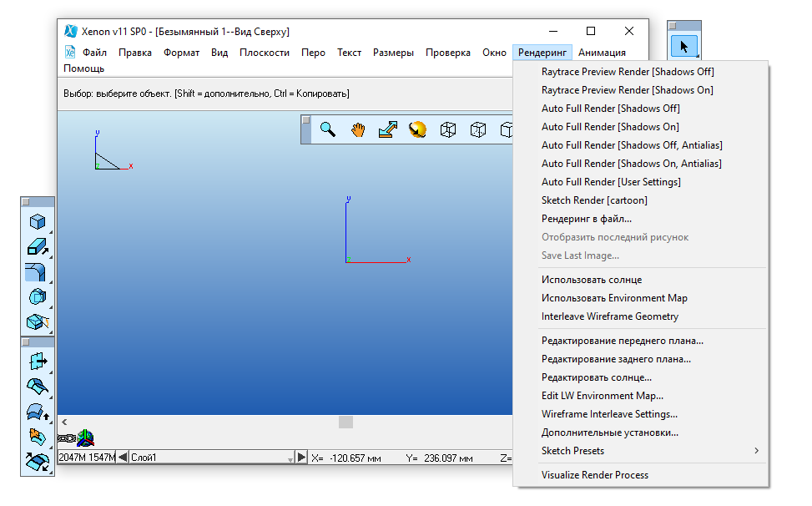Click next layer arrow after Слой1
812x506 pixels.
pos(301,458)
